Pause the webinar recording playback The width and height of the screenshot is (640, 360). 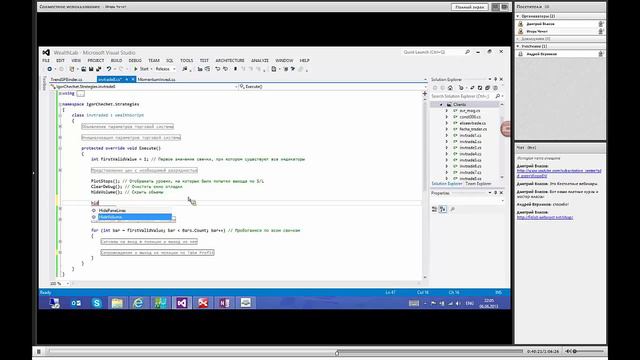tap(39, 351)
